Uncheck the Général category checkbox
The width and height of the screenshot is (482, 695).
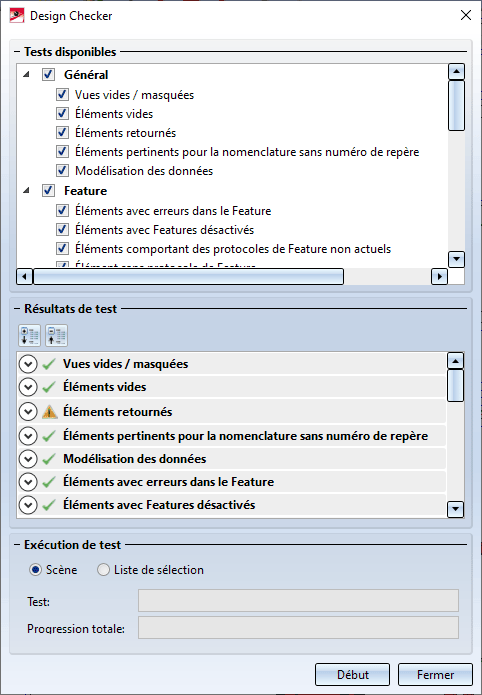(x=48, y=74)
